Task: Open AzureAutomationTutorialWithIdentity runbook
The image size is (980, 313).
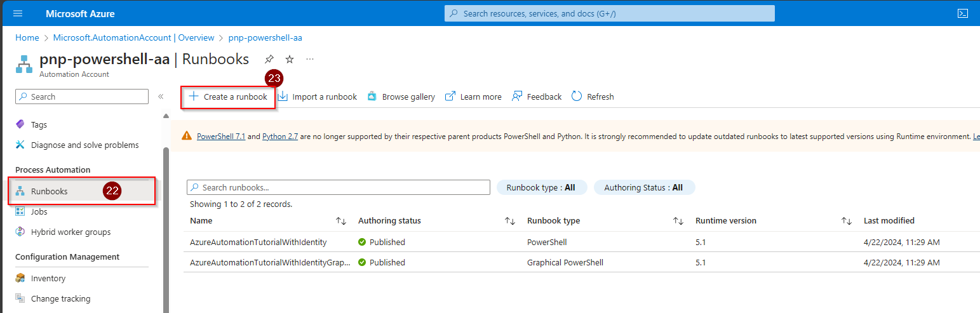Action: click(258, 242)
